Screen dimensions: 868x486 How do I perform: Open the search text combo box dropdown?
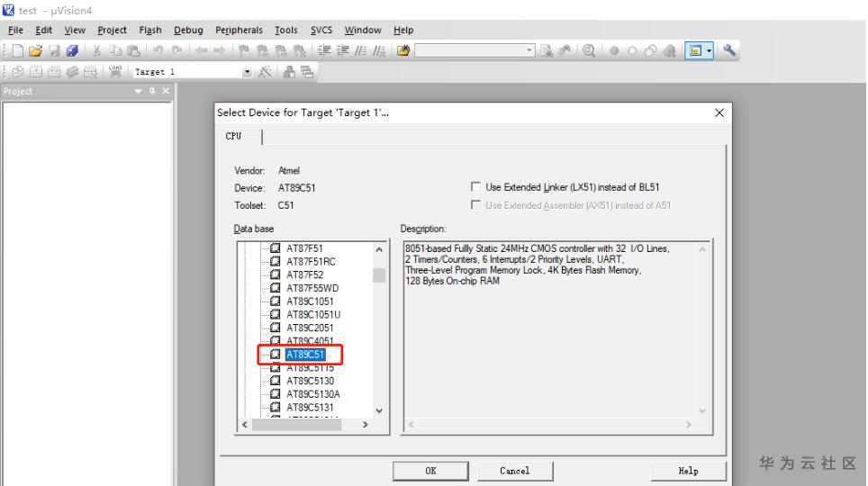(529, 51)
